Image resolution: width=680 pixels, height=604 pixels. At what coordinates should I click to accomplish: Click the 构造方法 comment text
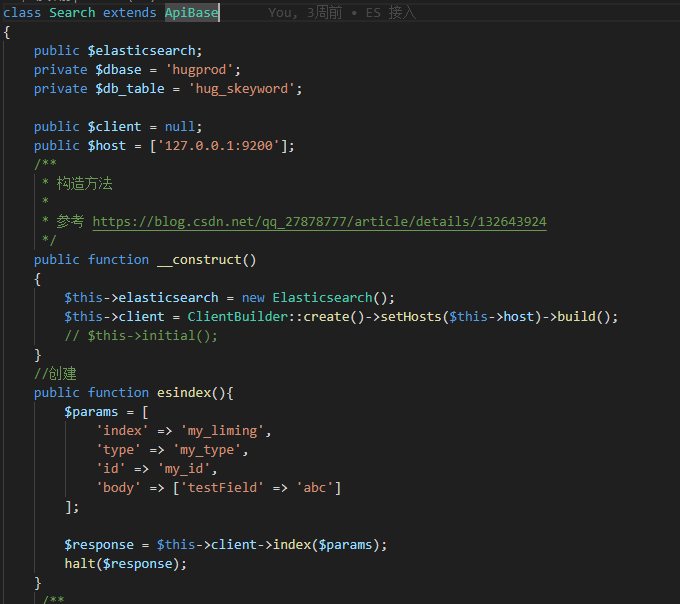click(x=84, y=184)
